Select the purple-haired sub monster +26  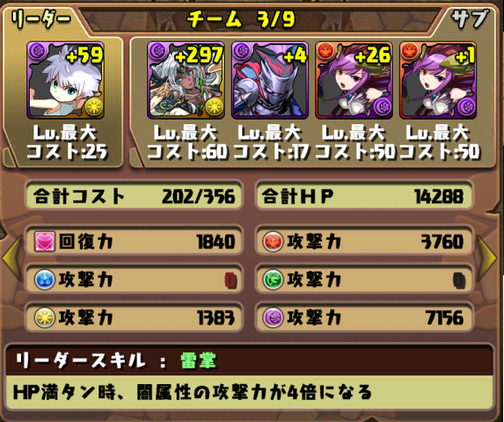click(354, 80)
